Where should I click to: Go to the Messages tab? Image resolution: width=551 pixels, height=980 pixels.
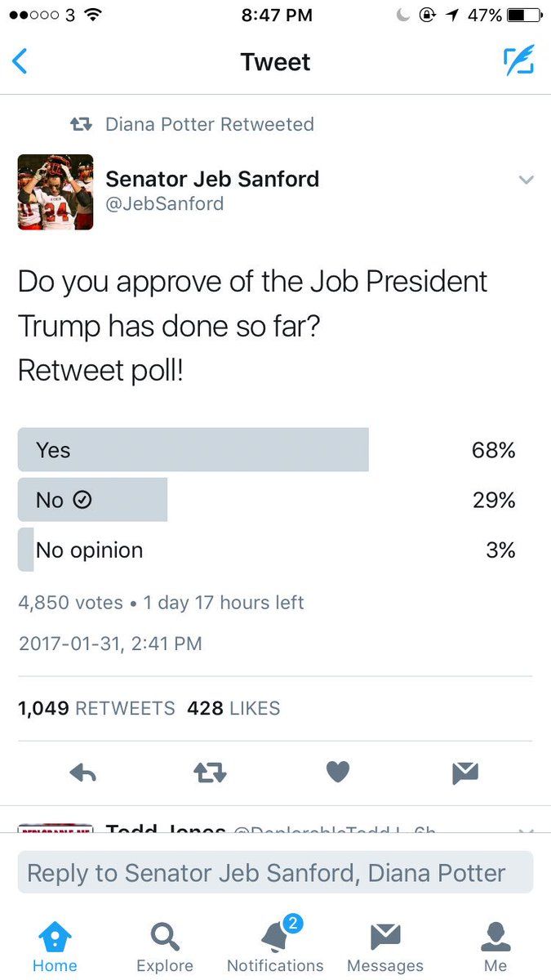point(385,947)
